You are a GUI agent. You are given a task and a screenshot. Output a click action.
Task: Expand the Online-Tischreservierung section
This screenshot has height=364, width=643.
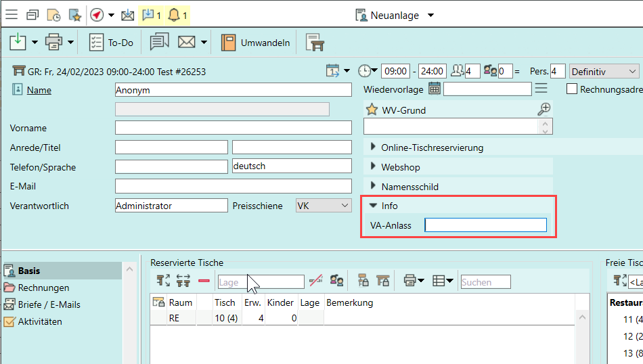[374, 147]
